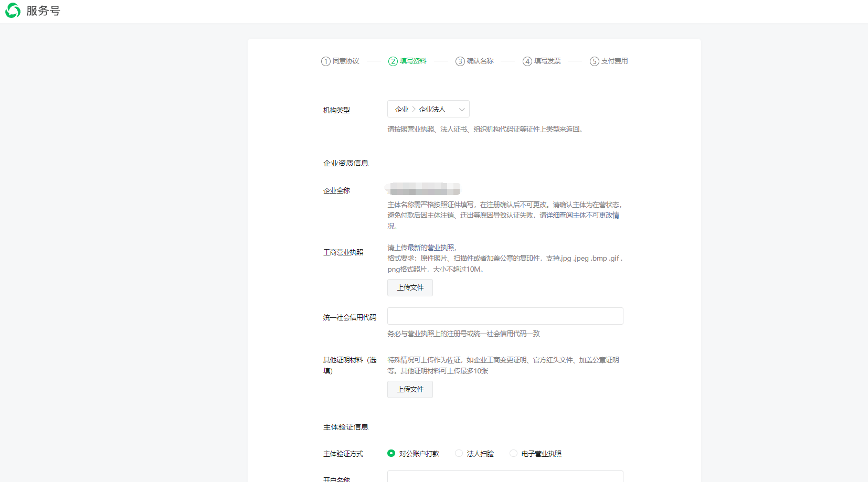Select the 电子营业执照 verification option
868x482 pixels.
(513, 453)
